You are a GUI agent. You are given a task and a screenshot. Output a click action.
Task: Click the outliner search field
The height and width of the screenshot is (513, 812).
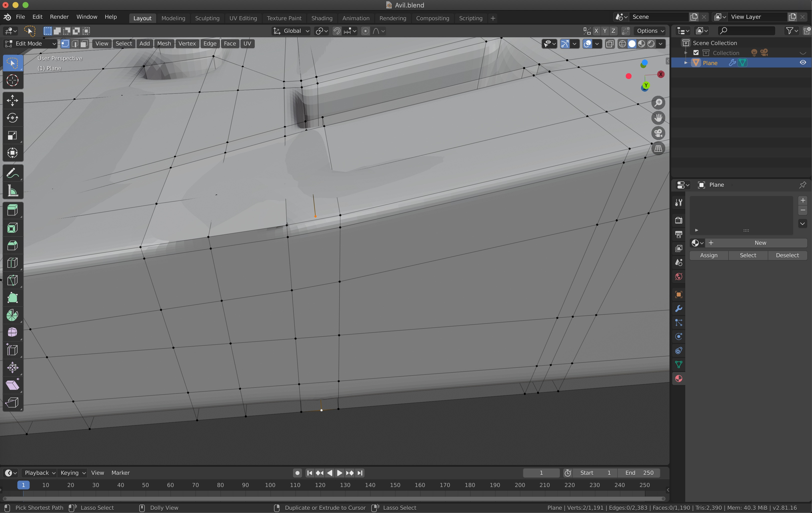[746, 31]
